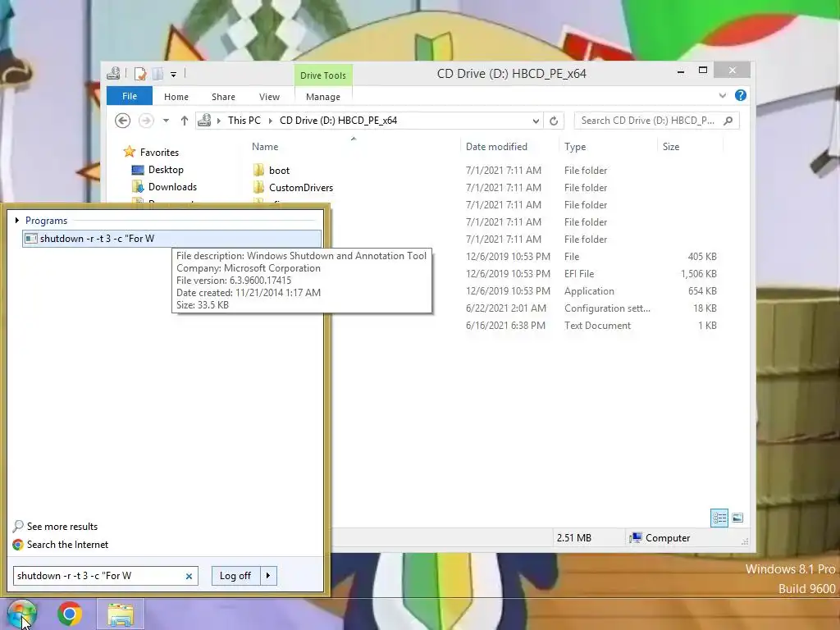840x630 pixels.
Task: Open the Start menu orb
Action: click(x=21, y=614)
